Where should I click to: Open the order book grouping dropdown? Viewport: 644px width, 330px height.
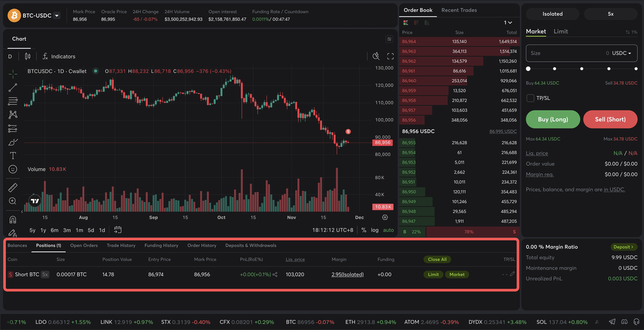(508, 23)
